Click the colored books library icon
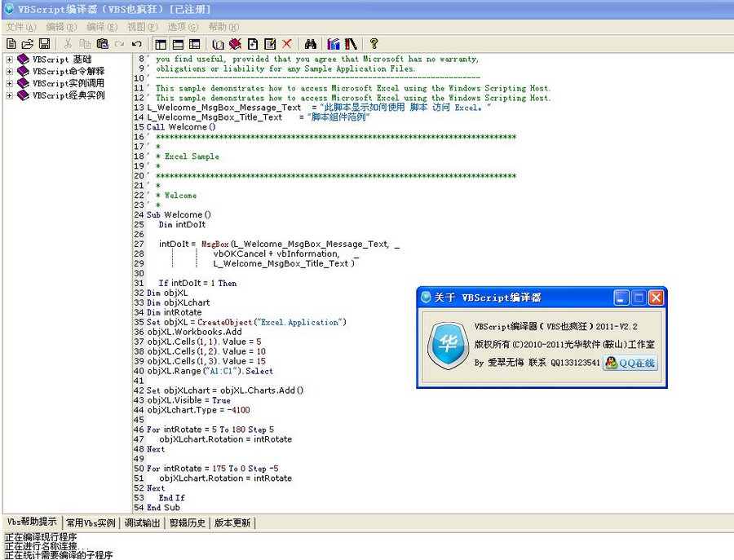The height and width of the screenshot is (560, 734). click(x=334, y=44)
